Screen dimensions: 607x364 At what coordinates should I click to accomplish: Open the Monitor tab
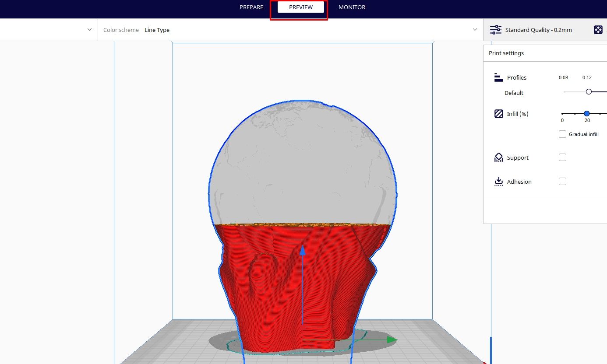pyautogui.click(x=352, y=7)
